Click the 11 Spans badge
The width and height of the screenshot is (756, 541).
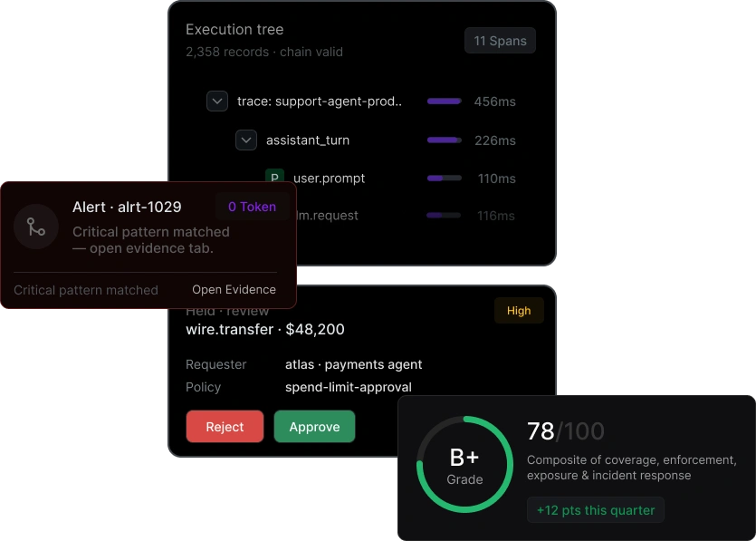tap(500, 41)
